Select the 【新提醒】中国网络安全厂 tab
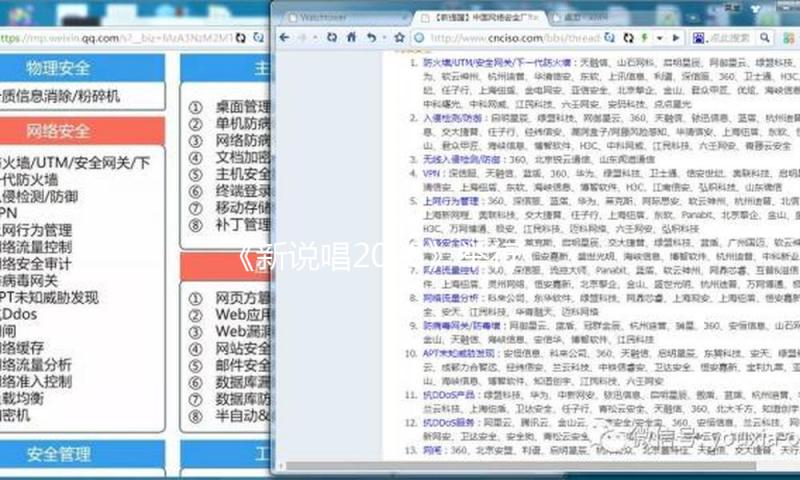The image size is (800, 480). 480,18
